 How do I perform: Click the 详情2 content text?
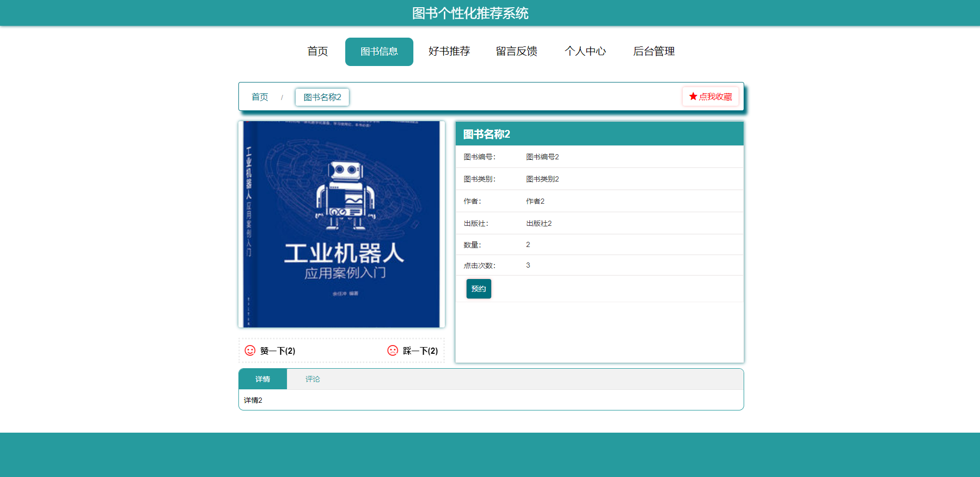(x=253, y=400)
